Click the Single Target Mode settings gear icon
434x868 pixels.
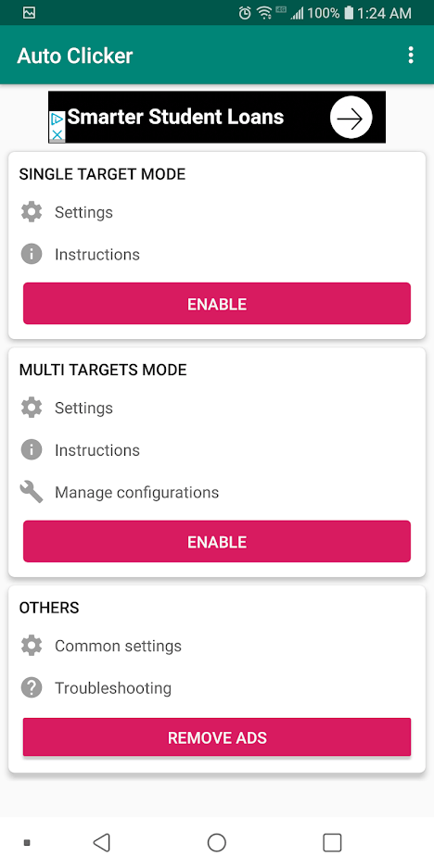point(32,212)
